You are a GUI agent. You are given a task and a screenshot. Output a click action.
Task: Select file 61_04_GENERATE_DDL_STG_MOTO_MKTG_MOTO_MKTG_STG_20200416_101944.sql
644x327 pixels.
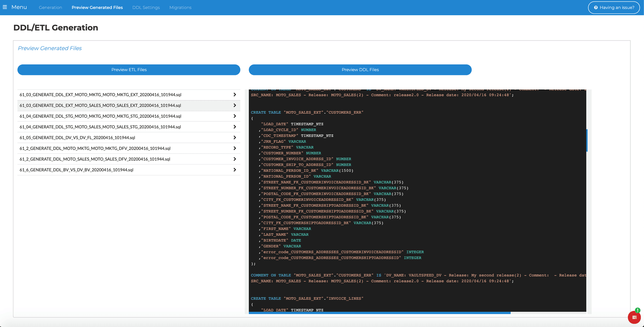129,116
